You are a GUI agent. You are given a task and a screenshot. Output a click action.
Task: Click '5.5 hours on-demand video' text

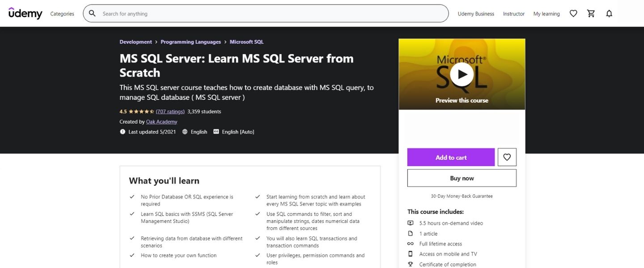451,223
